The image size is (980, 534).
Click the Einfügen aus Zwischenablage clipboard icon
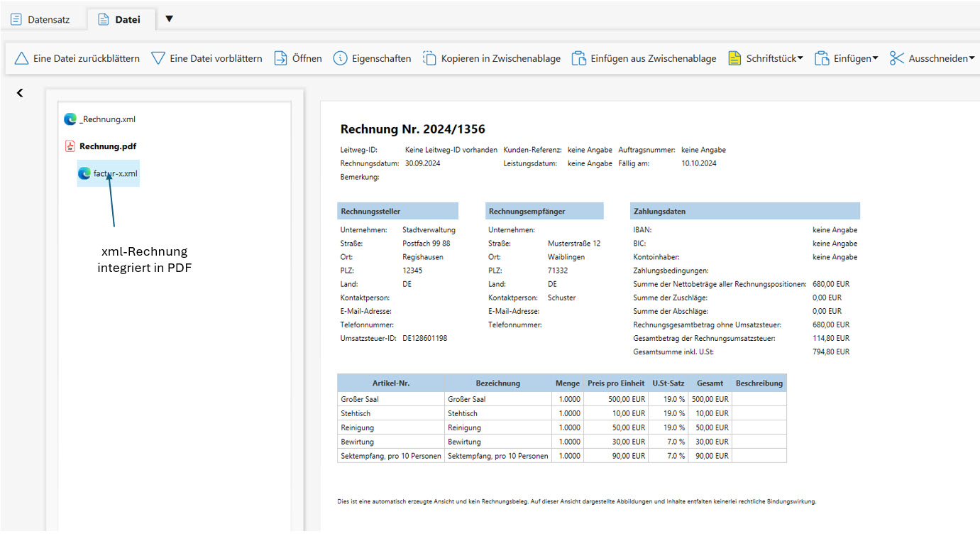click(x=579, y=58)
